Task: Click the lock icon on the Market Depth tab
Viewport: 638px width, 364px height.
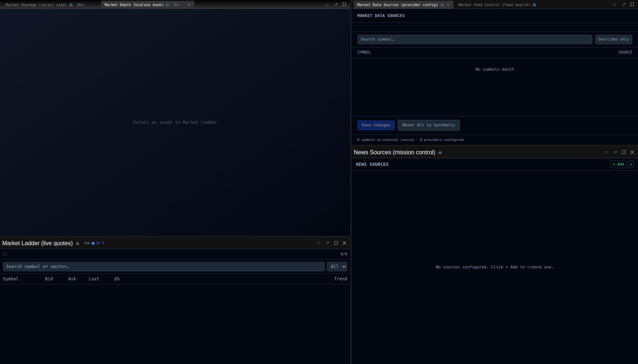Action: pos(167,5)
